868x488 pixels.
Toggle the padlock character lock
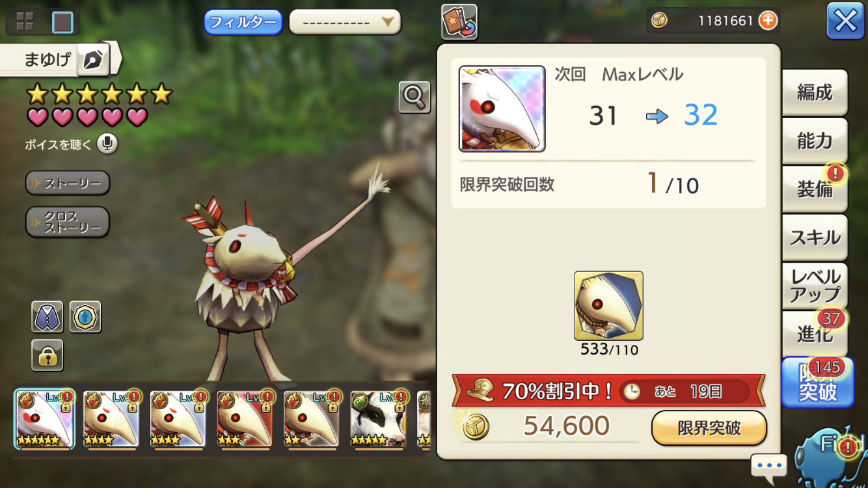coord(47,355)
